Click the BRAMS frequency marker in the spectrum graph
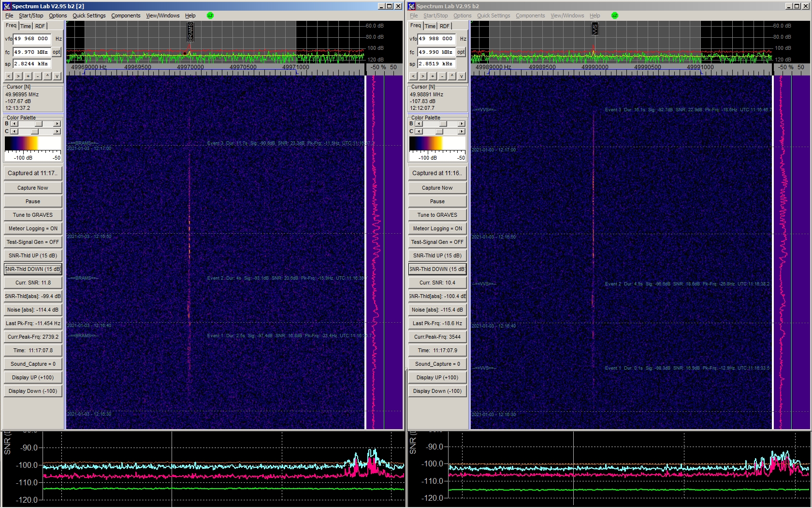 tap(190, 32)
